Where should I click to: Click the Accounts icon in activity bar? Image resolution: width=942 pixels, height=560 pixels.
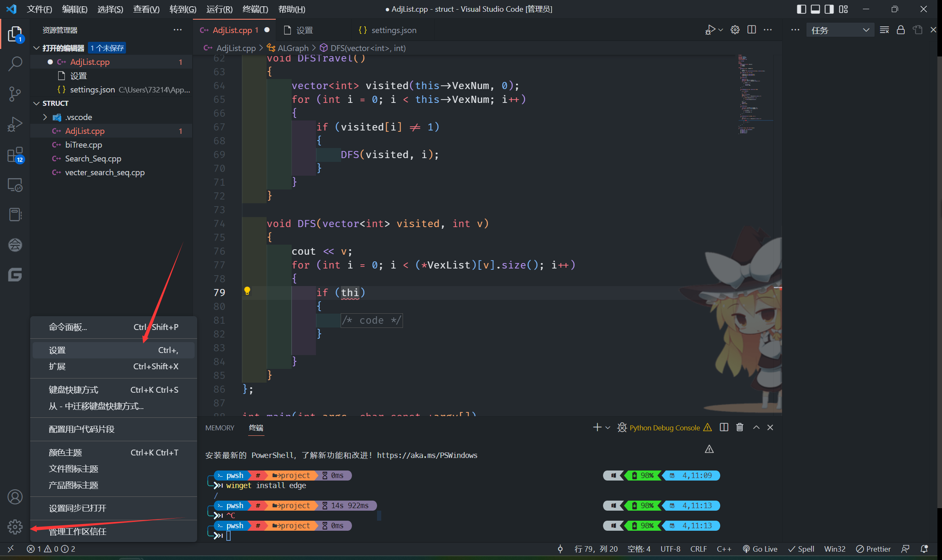(x=15, y=497)
